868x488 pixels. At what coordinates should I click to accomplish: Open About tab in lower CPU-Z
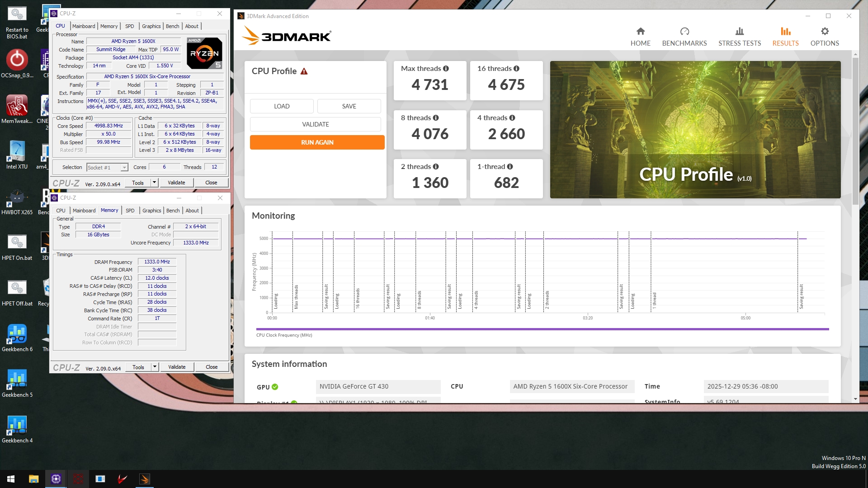192,211
